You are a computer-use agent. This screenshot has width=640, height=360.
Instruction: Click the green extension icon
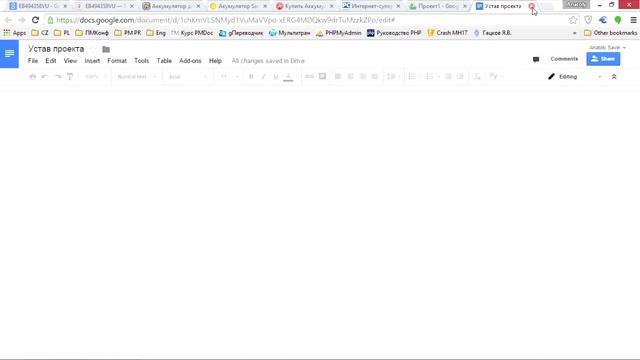(618, 20)
